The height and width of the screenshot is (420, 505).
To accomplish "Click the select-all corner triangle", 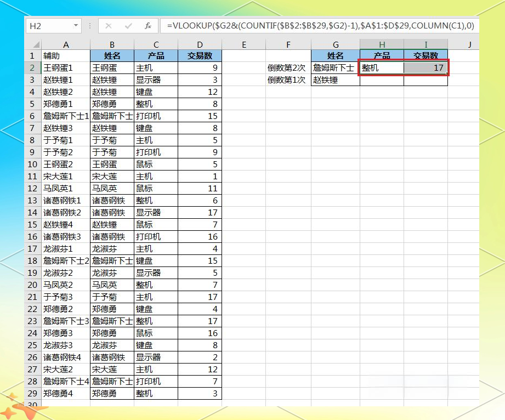I will pyautogui.click(x=36, y=44).
